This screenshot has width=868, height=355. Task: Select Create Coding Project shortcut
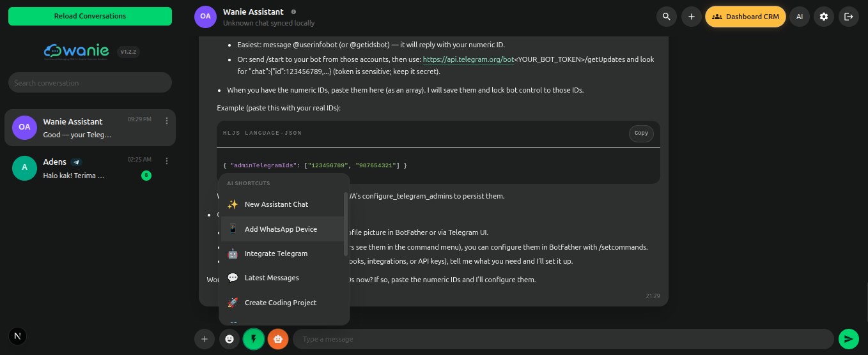coord(281,303)
